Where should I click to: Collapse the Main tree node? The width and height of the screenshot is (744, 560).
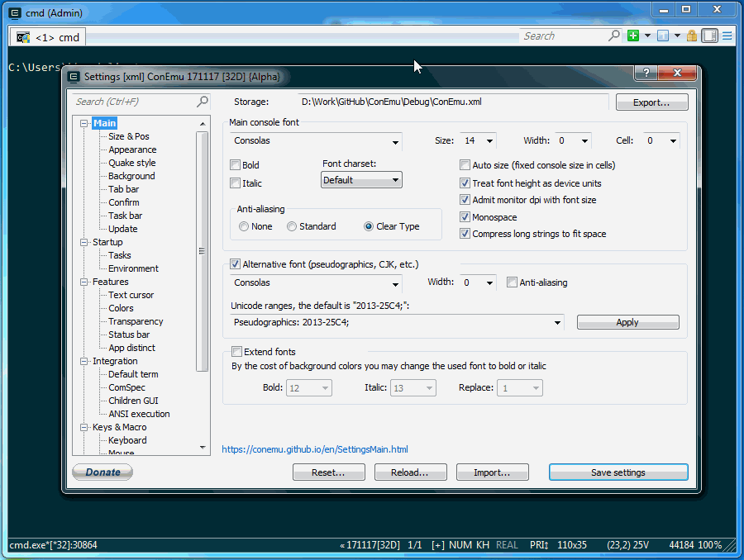pyautogui.click(x=84, y=123)
